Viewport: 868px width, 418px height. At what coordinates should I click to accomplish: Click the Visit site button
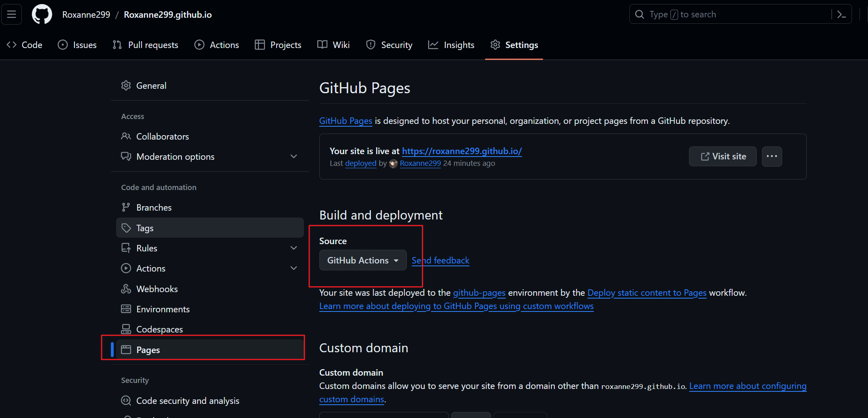pos(723,157)
